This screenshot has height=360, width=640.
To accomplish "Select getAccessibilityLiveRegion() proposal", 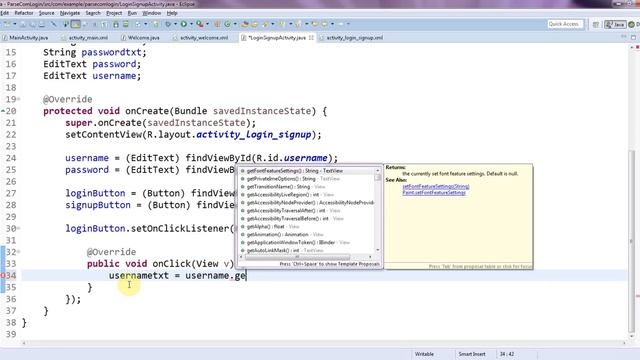I will click(x=307, y=195).
